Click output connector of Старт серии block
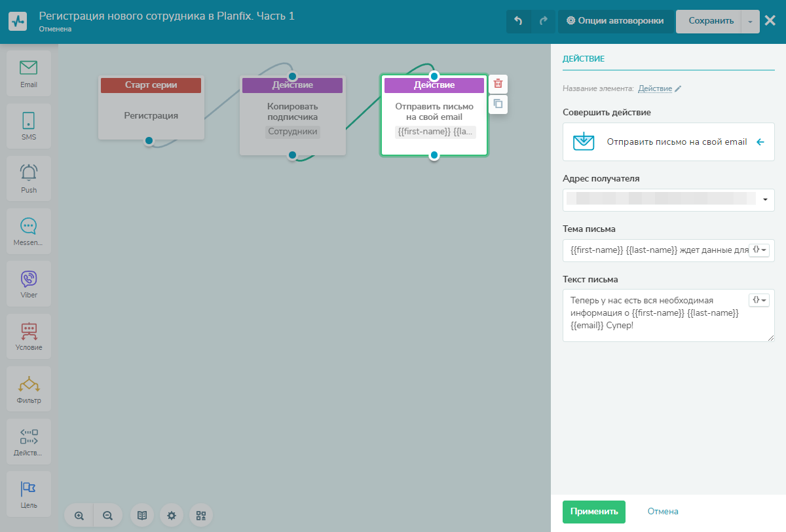786x532 pixels. [x=149, y=141]
